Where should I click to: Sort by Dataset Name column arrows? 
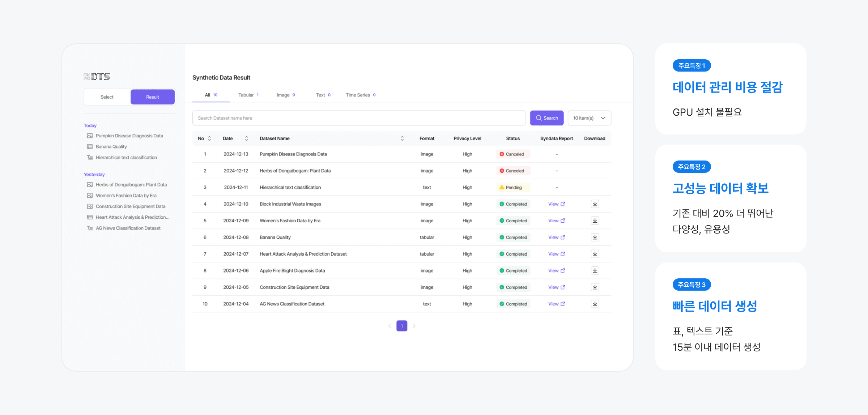coord(402,138)
